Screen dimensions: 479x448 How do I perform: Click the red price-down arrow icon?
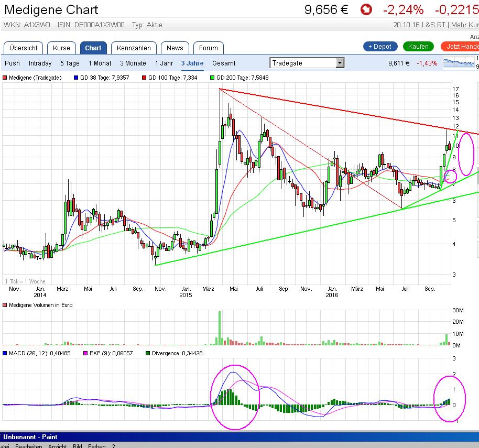tap(366, 9)
